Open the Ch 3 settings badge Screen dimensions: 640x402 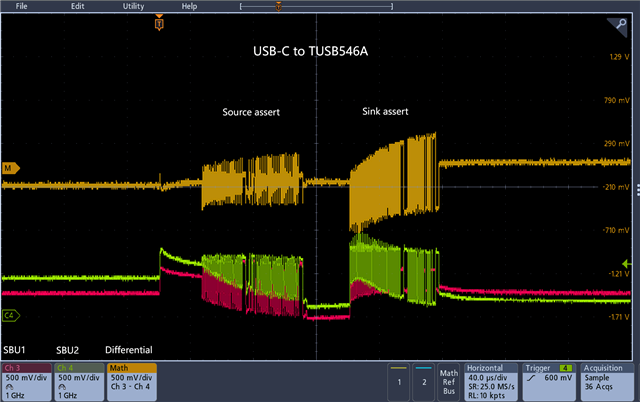coord(27,382)
